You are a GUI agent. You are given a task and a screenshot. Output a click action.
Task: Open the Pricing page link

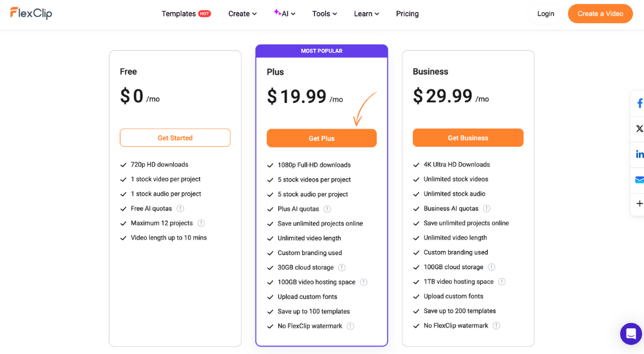click(x=407, y=14)
